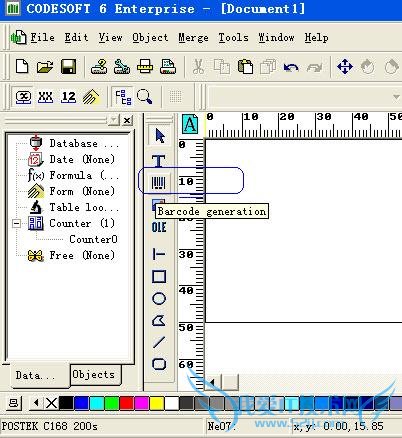The image size is (402, 438).
Task: Paste with the clipboard icon
Action: [245, 66]
